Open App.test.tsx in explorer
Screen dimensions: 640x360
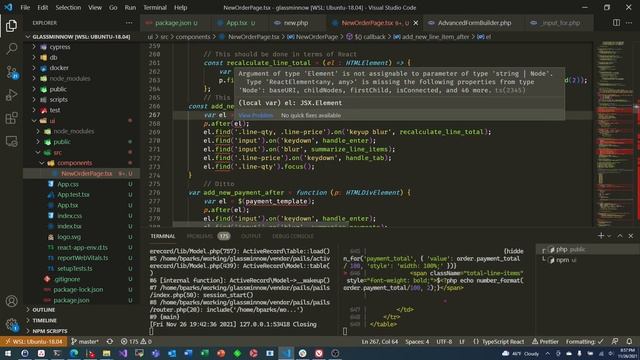pos(73,195)
